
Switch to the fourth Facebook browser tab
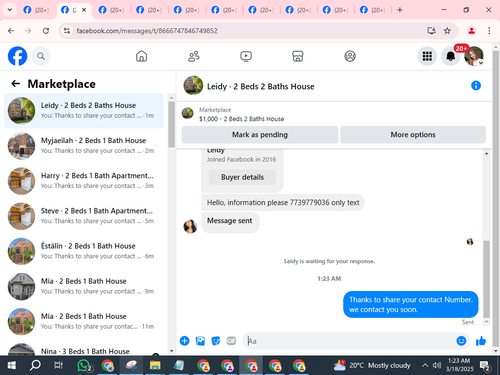pyautogui.click(x=149, y=10)
